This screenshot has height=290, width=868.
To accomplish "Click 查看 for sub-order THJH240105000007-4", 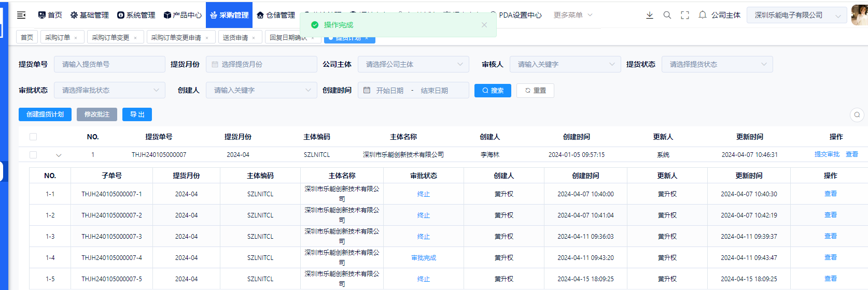I will click(x=831, y=257).
